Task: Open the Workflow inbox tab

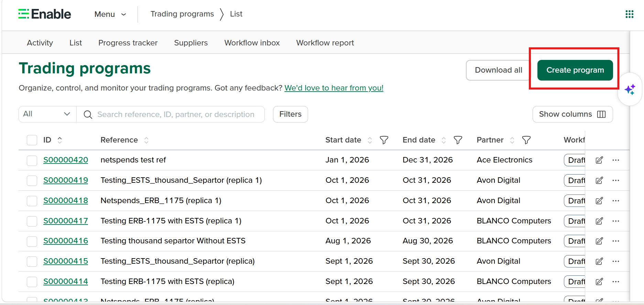Action: click(252, 43)
